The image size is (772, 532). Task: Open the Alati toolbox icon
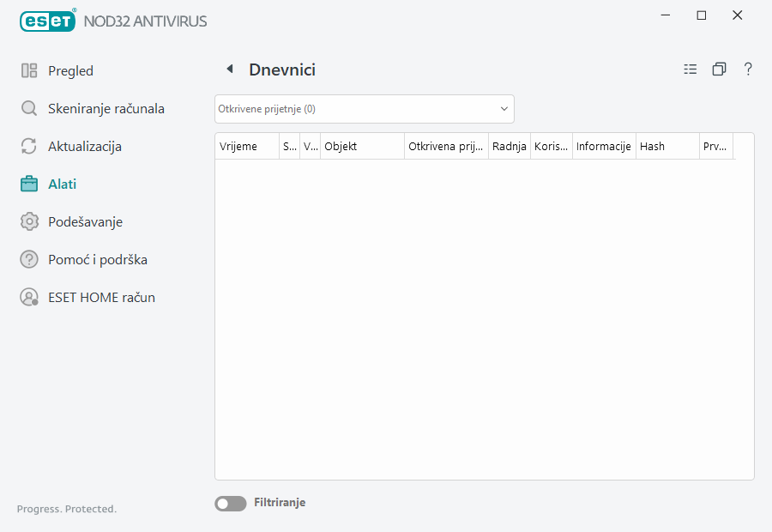point(28,184)
